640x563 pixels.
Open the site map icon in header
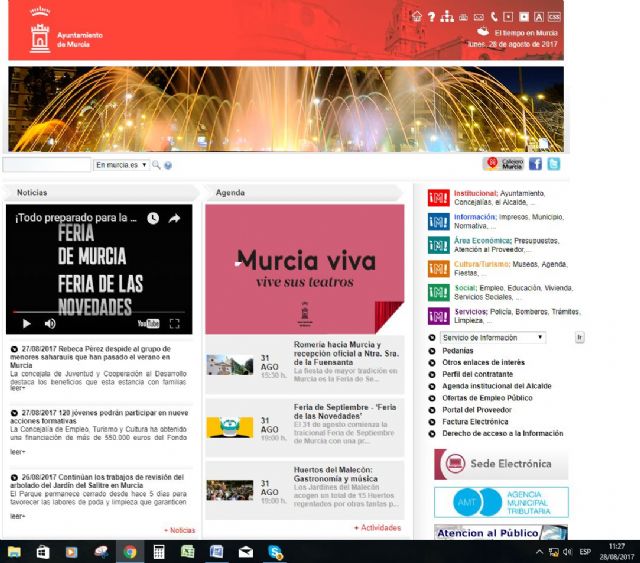tap(447, 16)
